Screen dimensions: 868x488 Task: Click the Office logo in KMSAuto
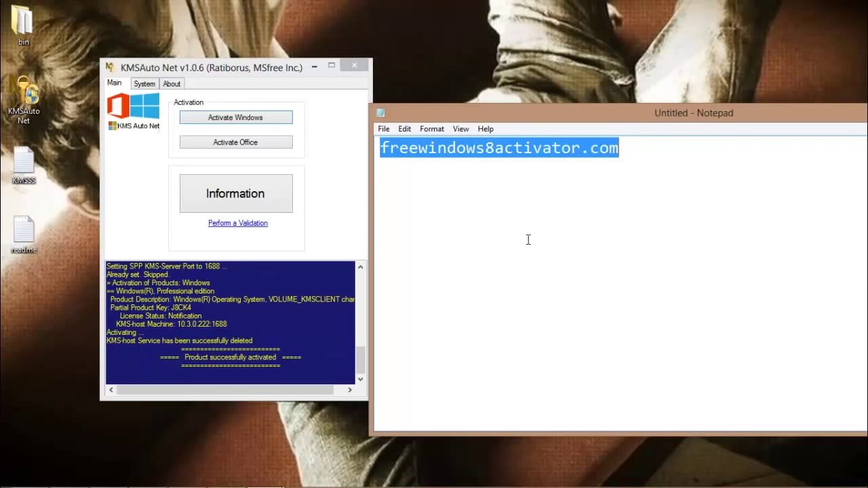pos(118,106)
